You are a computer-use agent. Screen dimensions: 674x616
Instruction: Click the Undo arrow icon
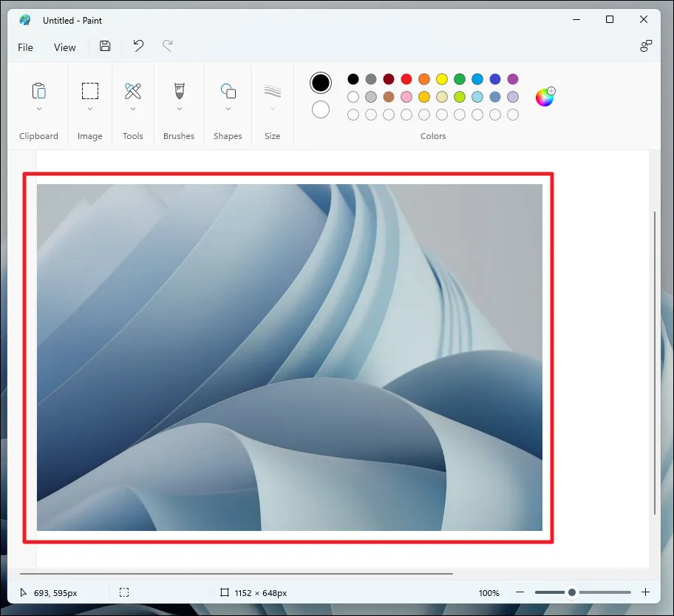(x=138, y=47)
